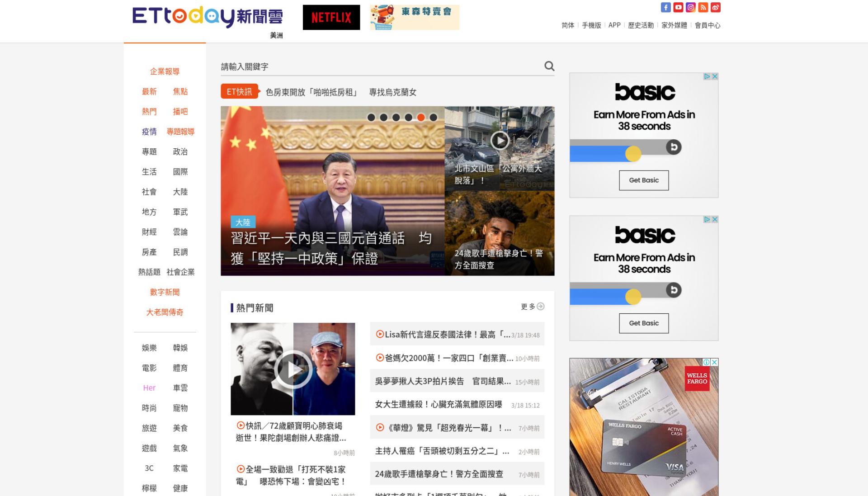Go to 焦點 news

tap(180, 91)
